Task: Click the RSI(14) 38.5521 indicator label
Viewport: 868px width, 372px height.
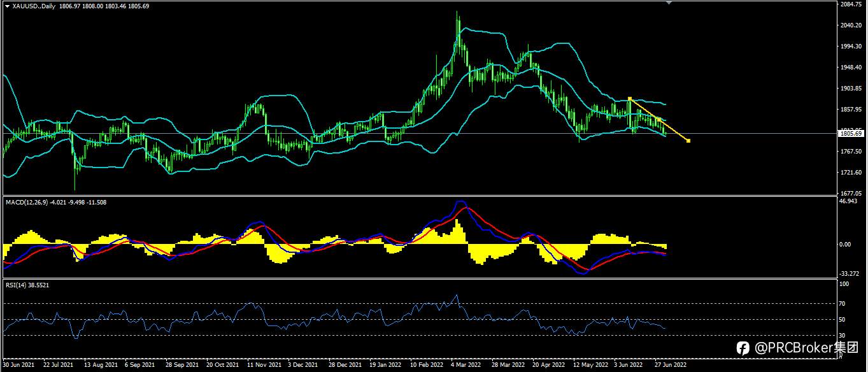Action: pyautogui.click(x=27, y=285)
